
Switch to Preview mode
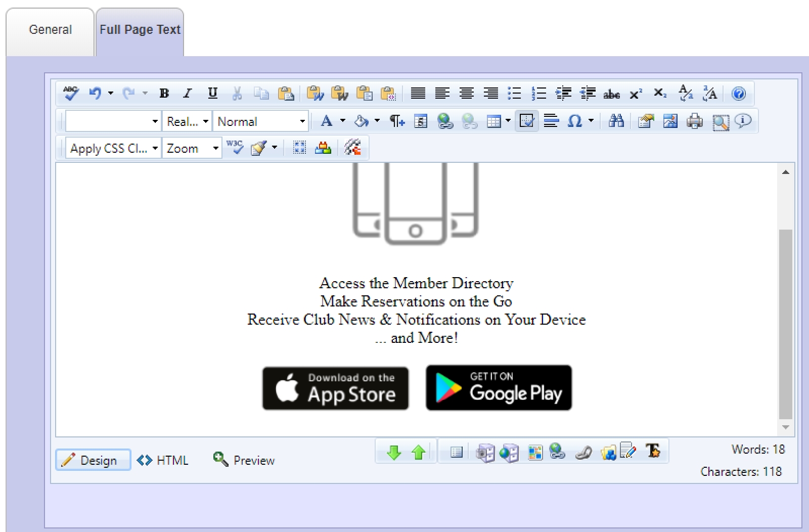click(244, 460)
